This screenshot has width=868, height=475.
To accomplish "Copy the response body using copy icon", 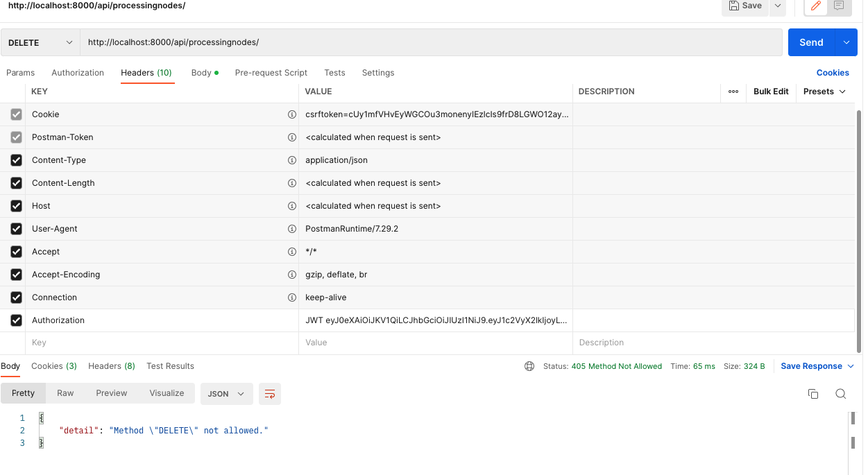I will [x=813, y=393].
